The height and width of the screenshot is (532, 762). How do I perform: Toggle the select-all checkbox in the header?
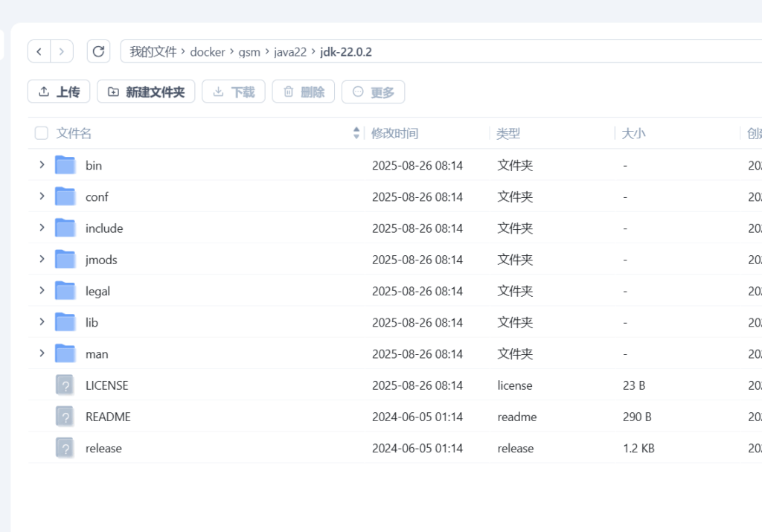pos(41,132)
